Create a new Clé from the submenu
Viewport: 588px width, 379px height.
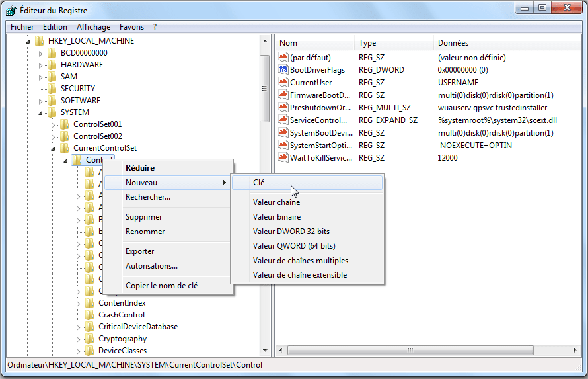click(x=307, y=183)
